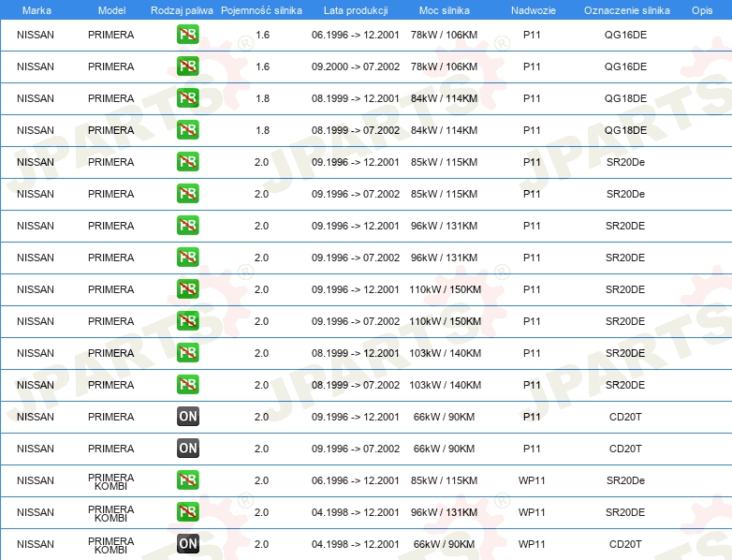Click the PB icon in the 85kW row ending 07.2002
This screenshot has width=732, height=560.
(x=187, y=193)
